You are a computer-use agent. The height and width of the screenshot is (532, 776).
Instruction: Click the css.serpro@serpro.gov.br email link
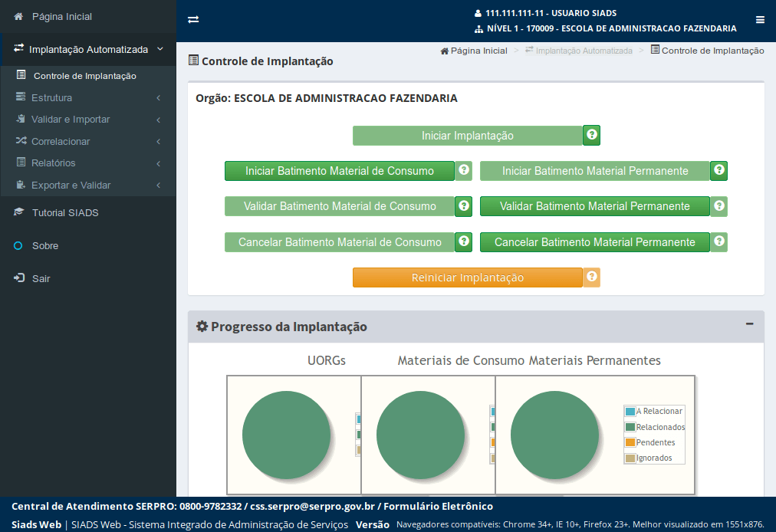(x=312, y=506)
